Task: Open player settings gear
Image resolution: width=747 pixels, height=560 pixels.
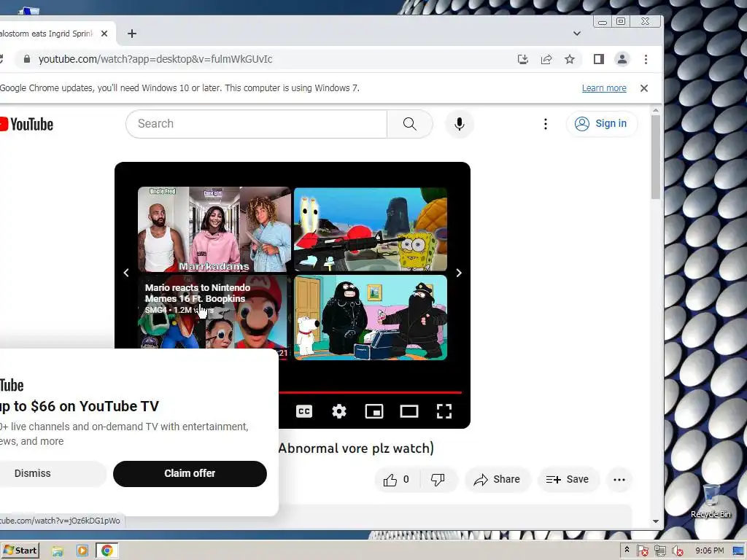Action: pyautogui.click(x=339, y=411)
